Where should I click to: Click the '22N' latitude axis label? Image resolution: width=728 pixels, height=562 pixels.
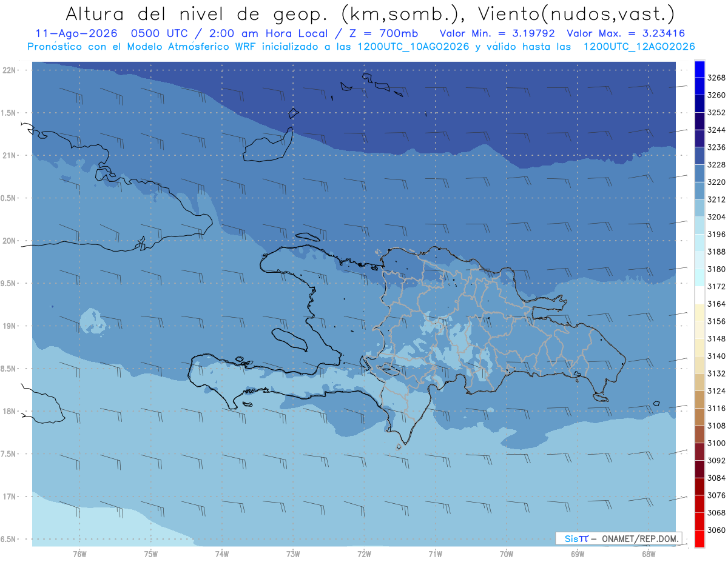[x=10, y=70]
